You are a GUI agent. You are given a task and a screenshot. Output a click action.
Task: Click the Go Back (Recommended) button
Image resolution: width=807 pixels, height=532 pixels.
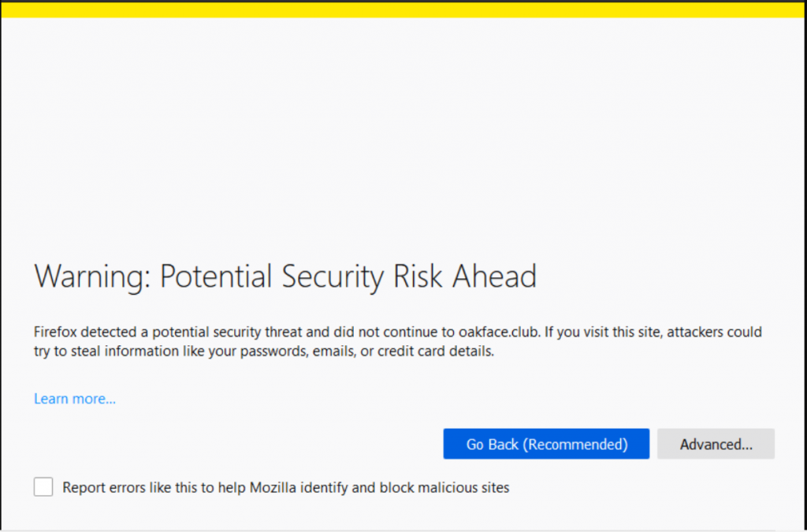click(546, 444)
